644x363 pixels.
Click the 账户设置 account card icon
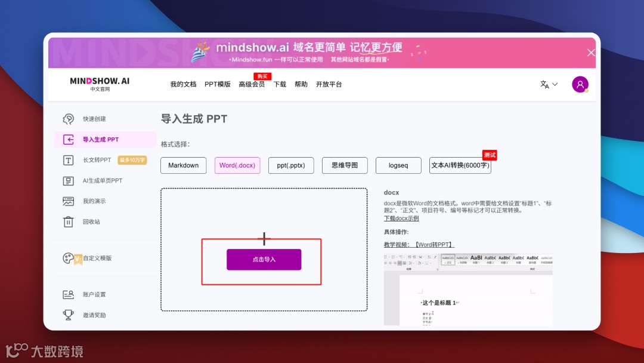click(68, 294)
